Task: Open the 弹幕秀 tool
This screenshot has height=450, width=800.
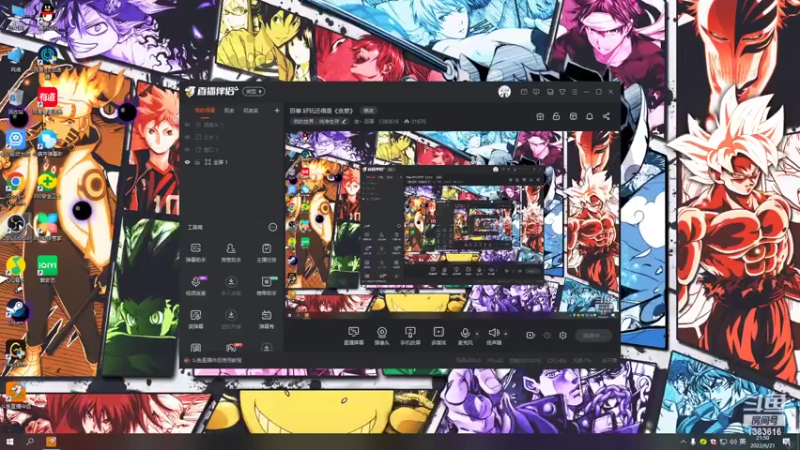Action: pos(266,319)
